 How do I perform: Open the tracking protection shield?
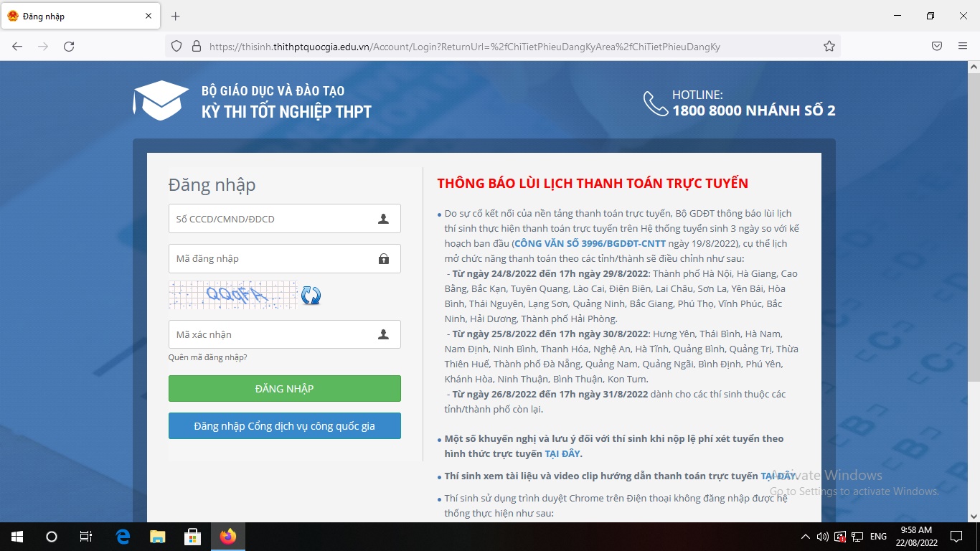[x=176, y=47]
